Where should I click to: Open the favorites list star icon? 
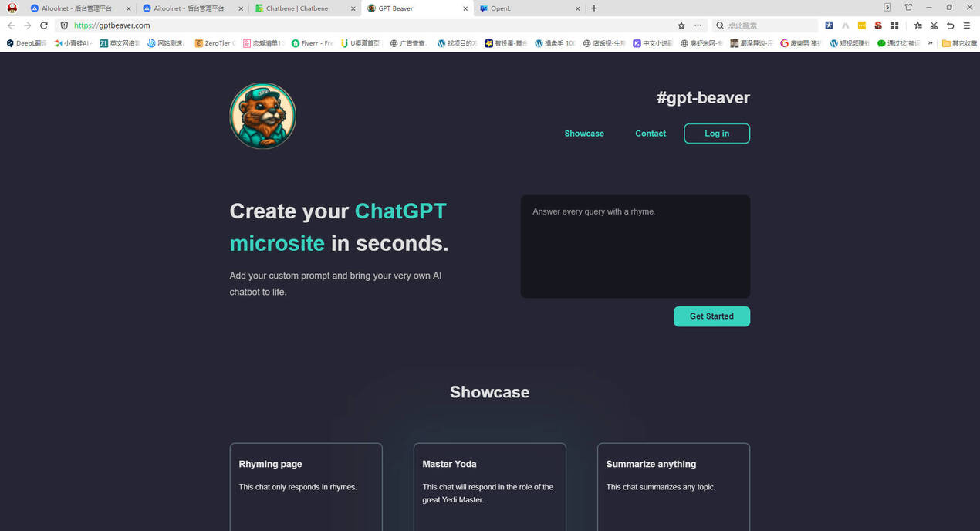[917, 25]
